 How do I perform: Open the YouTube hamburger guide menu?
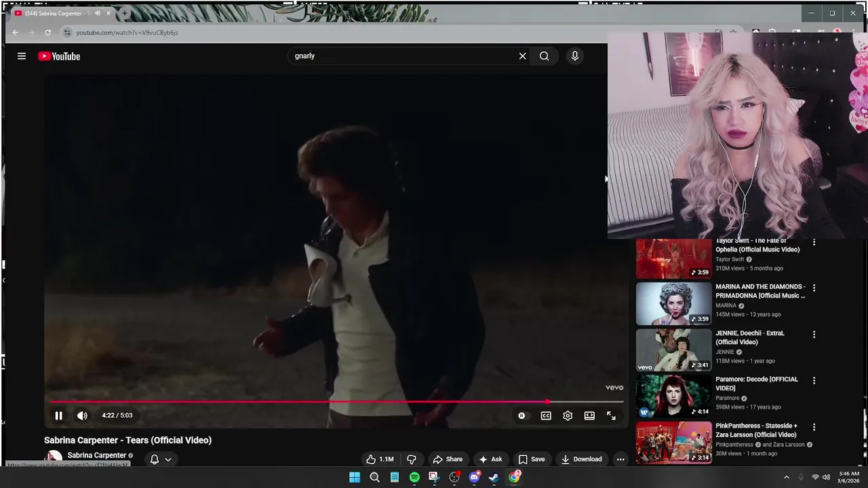click(x=22, y=56)
